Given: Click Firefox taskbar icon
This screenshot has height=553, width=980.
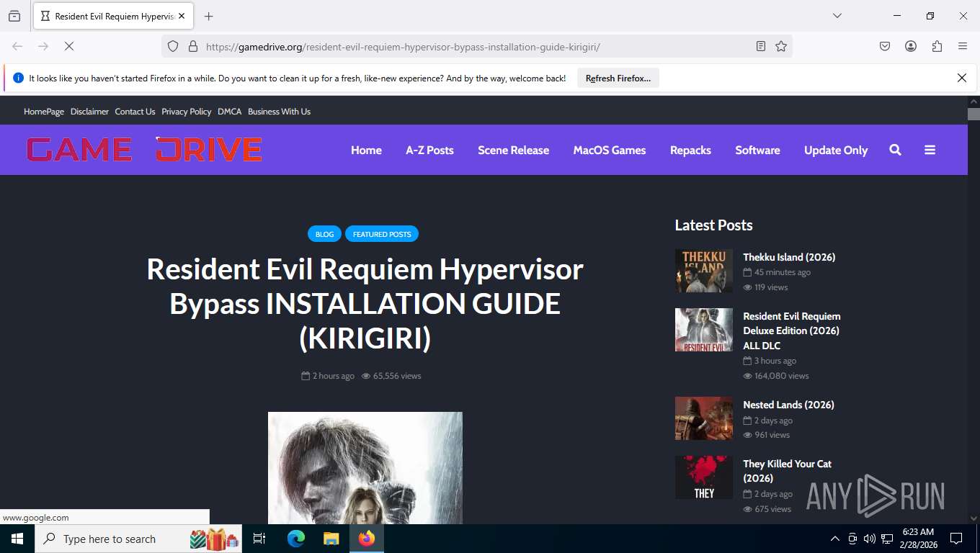Looking at the screenshot, I should click(x=367, y=539).
